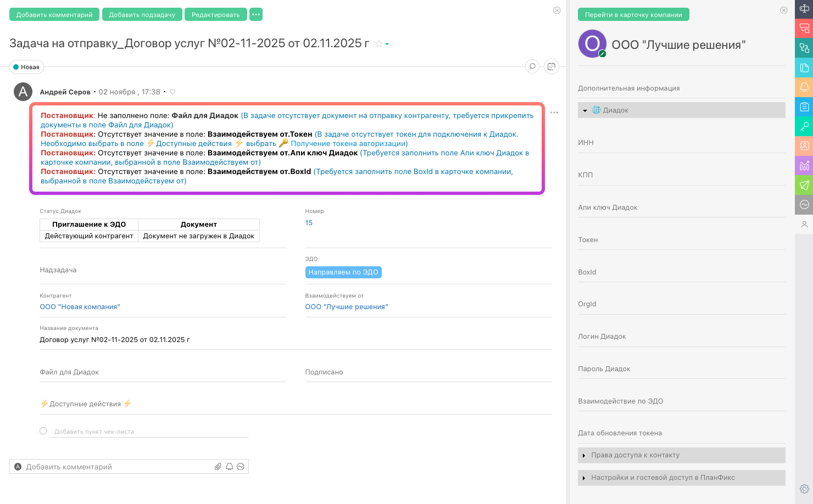Click the Добавить комментарий input field
The image size is (813, 504).
118,467
